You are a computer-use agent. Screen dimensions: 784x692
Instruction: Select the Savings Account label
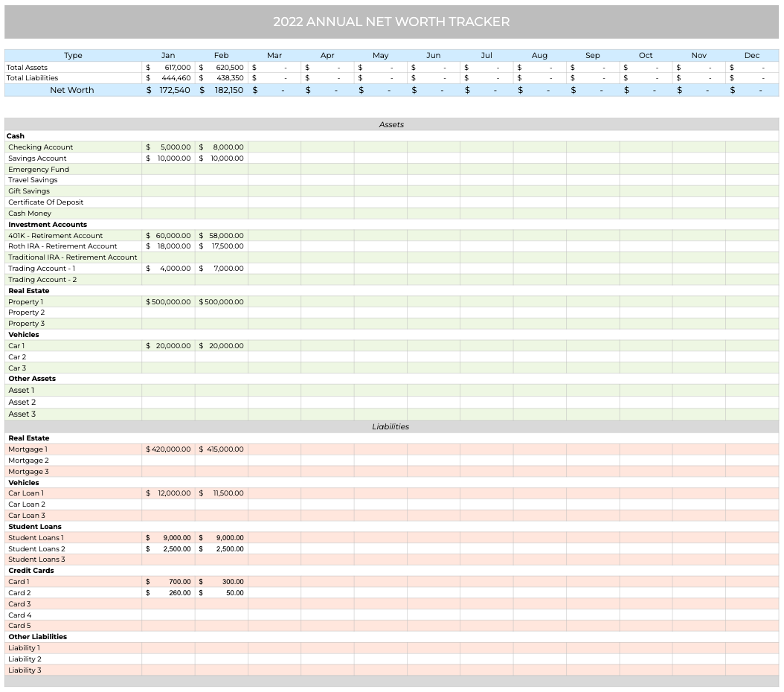(x=37, y=158)
